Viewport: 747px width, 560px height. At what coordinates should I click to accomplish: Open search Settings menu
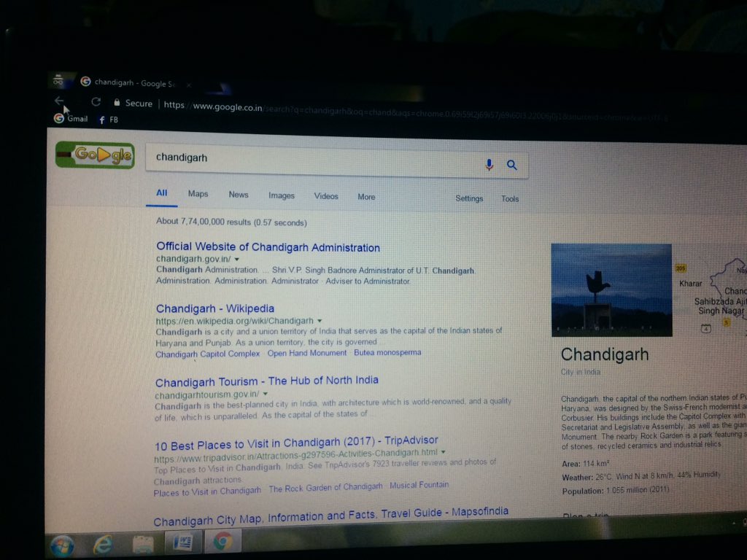point(469,198)
